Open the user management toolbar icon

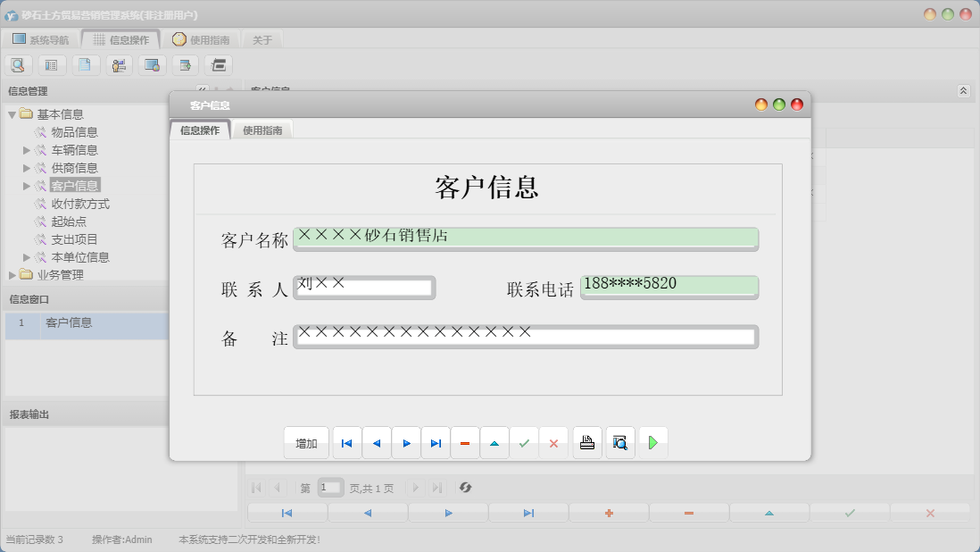(119, 64)
